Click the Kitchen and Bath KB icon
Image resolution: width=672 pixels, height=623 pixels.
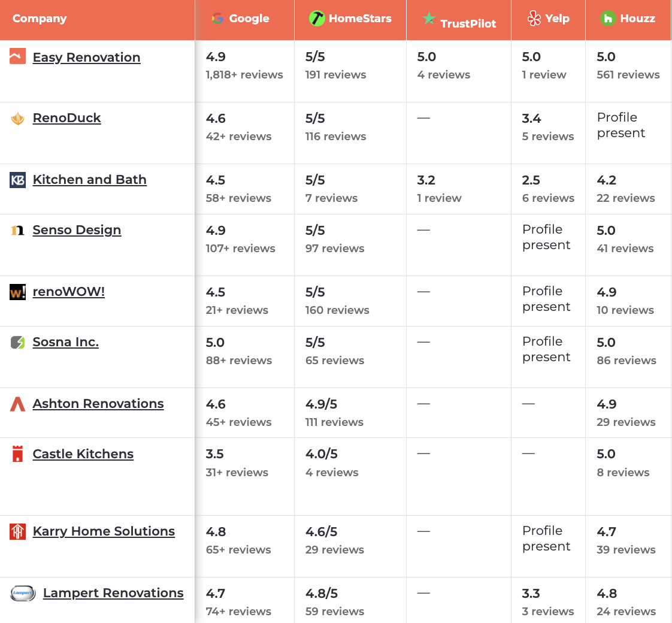17,180
